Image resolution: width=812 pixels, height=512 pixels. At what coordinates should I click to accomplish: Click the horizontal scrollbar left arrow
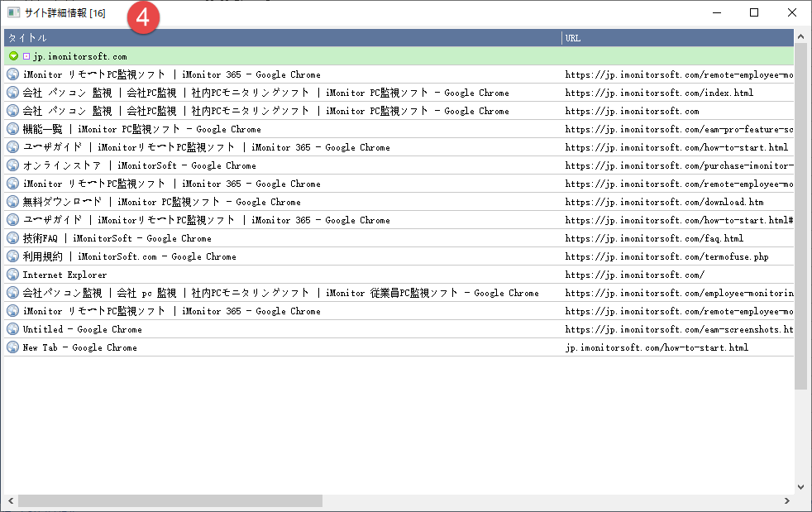click(11, 501)
